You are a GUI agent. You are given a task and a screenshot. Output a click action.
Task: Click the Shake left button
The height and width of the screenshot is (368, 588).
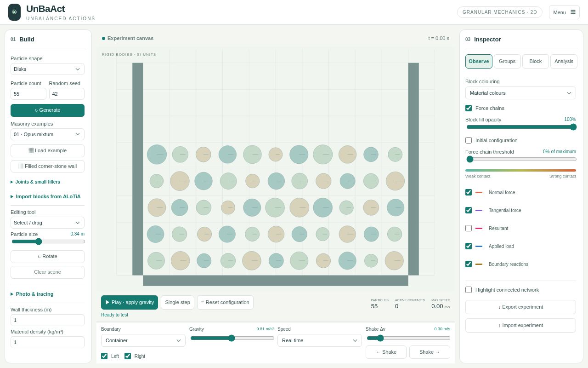(386, 352)
